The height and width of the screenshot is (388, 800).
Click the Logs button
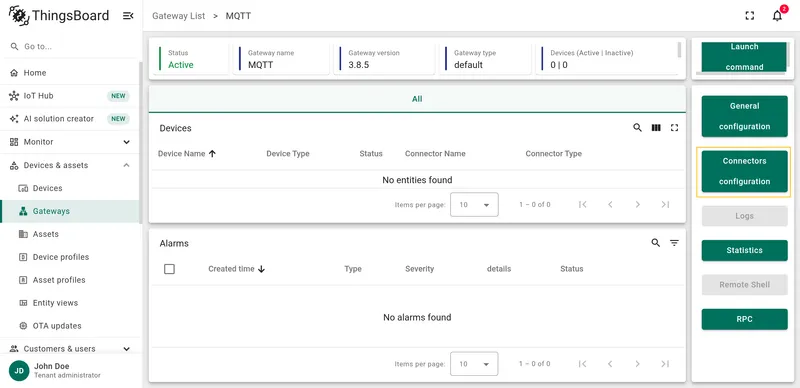(x=744, y=216)
